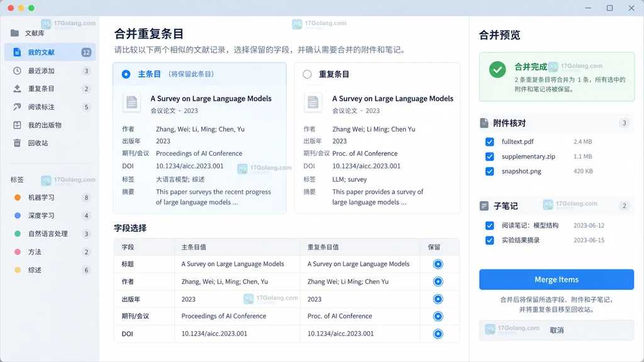The width and height of the screenshot is (644, 362).
Task: Click the 最近添加 clock icon
Action: point(17,70)
